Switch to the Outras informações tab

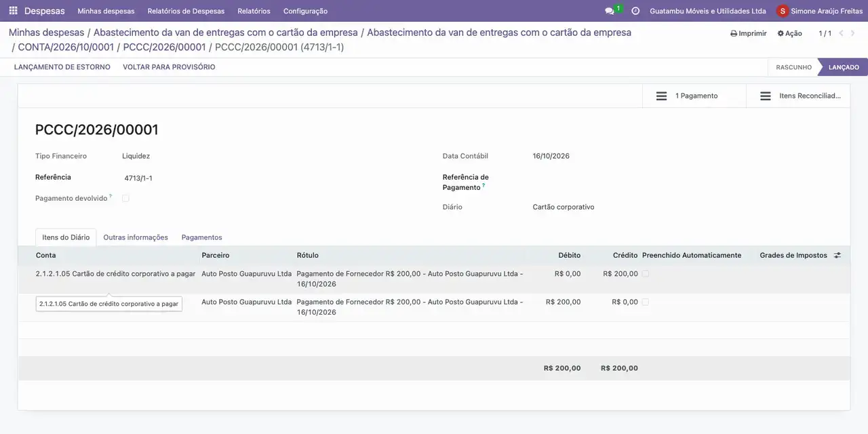click(136, 237)
